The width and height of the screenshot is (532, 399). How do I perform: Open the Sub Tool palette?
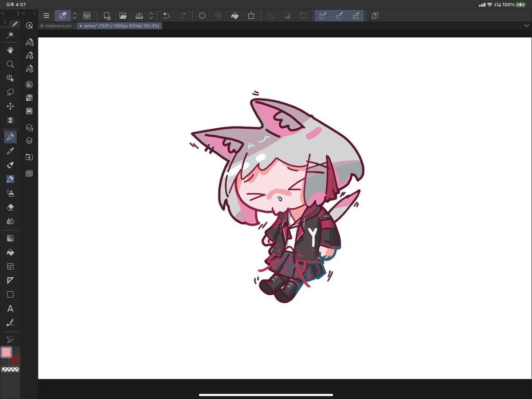[29, 42]
